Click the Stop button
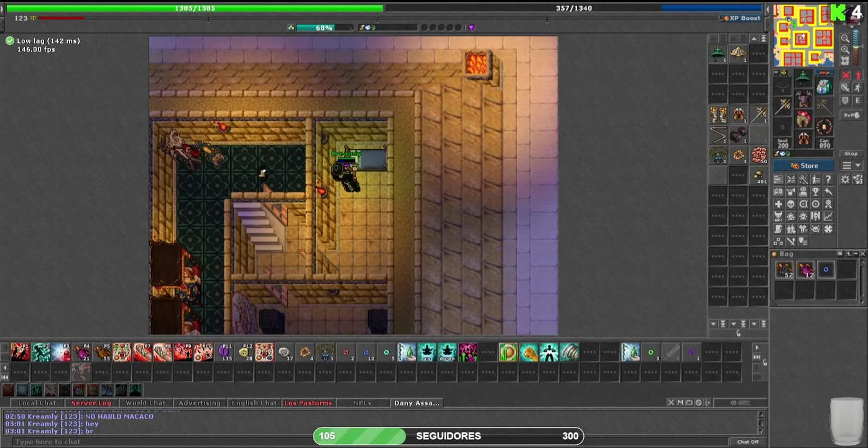Viewport: 868px width, 448px height. pyautogui.click(x=851, y=154)
